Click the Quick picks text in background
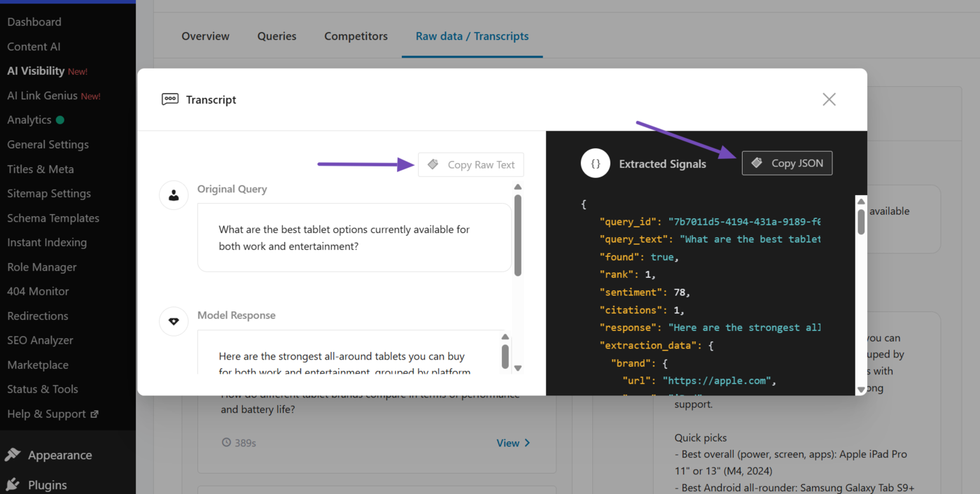 [x=701, y=437]
